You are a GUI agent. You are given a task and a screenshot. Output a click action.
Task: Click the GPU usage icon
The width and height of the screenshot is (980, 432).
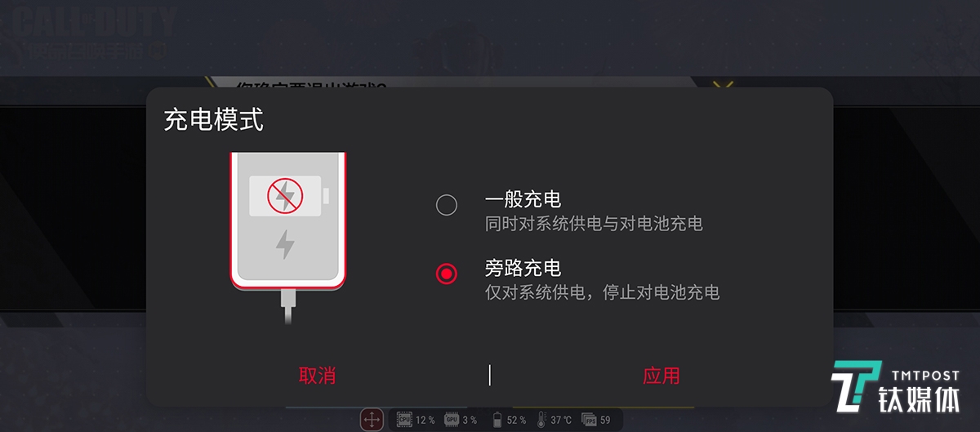click(452, 420)
